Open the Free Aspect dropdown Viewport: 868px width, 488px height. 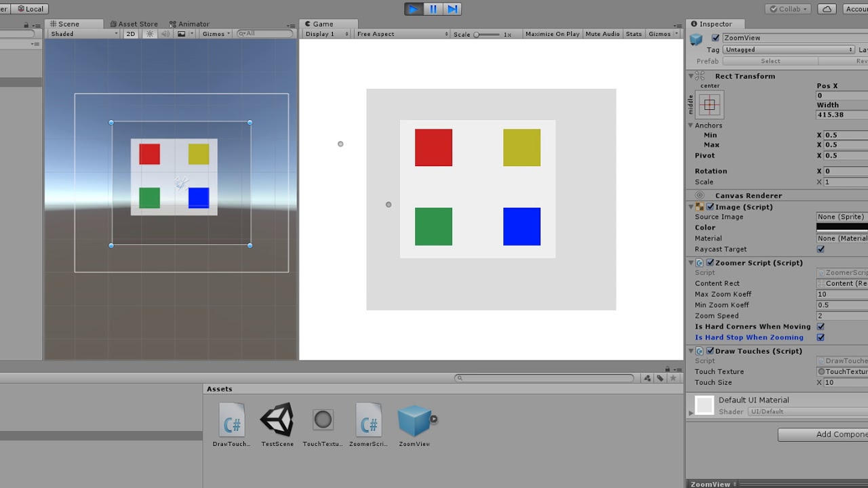click(x=402, y=34)
